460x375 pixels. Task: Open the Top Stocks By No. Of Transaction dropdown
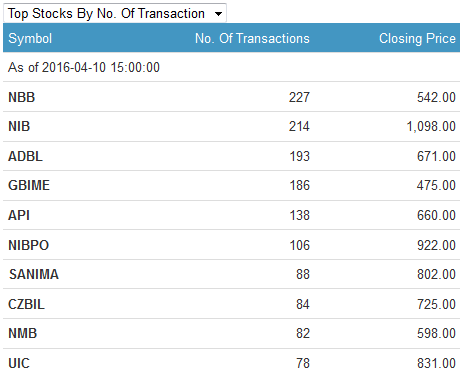[x=115, y=13]
